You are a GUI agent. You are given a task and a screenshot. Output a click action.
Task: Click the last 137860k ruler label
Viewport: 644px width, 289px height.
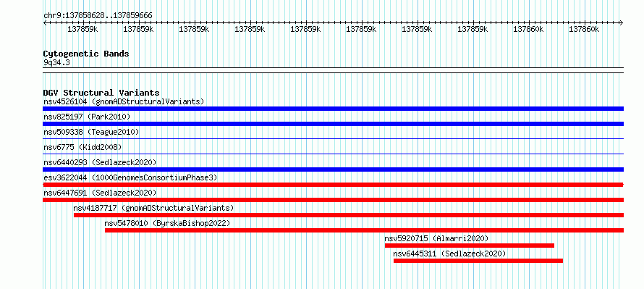coord(584,30)
